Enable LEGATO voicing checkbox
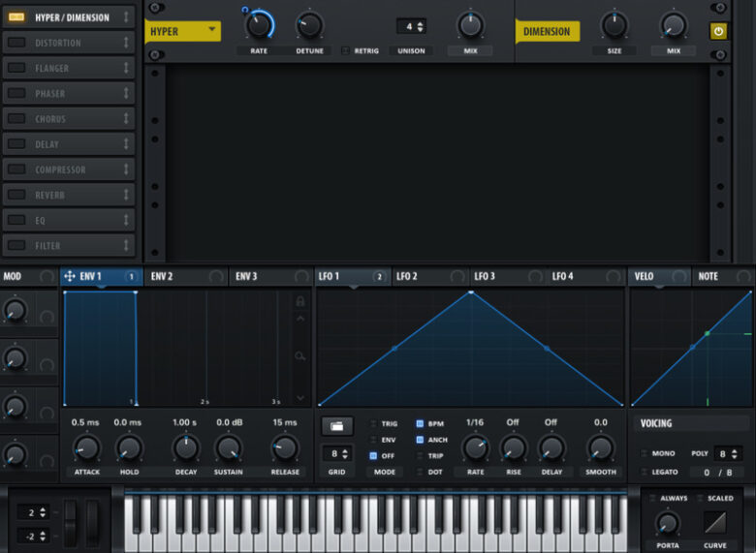 644,472
